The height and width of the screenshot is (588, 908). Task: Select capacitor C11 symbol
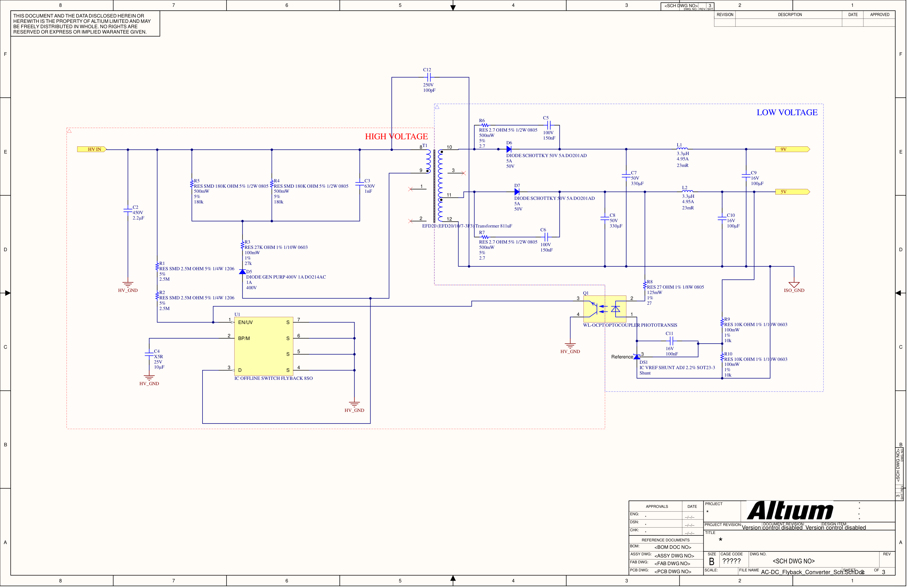click(x=671, y=341)
